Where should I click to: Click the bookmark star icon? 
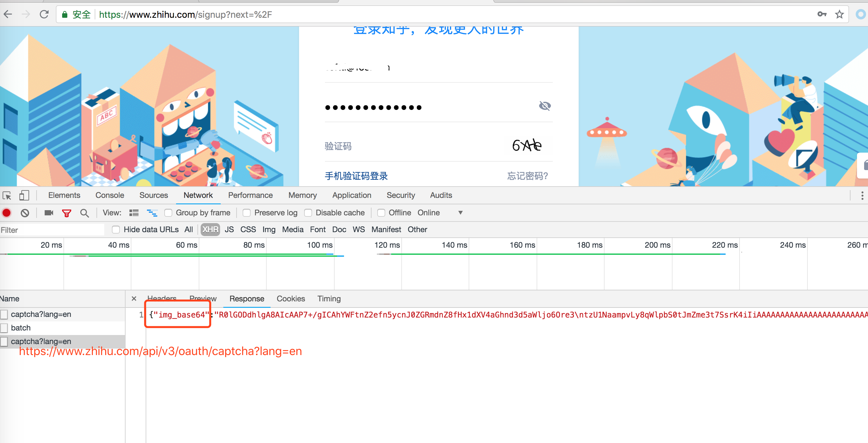[x=839, y=15]
